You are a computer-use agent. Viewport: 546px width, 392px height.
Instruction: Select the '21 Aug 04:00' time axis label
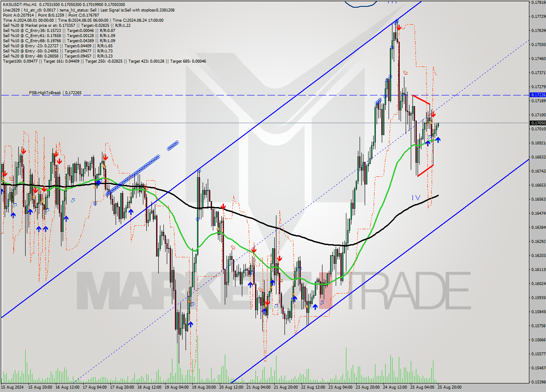[x=259, y=387]
